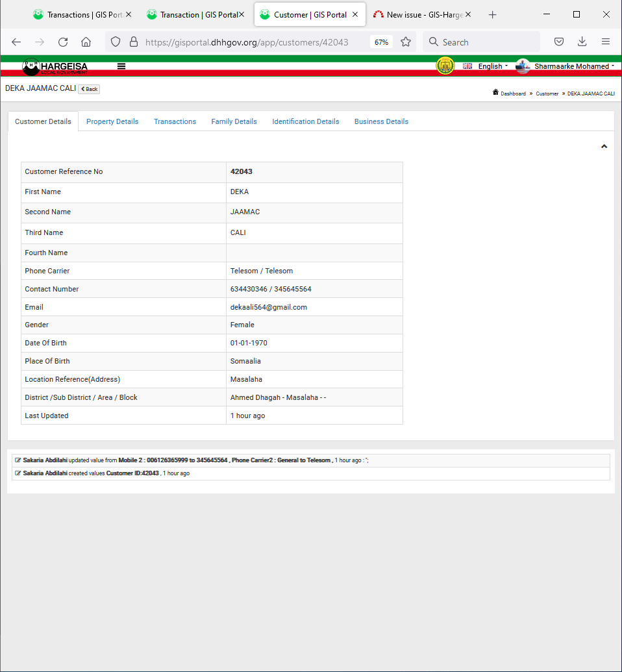
Task: Click the Last Updated value 1 hour ago
Action: click(248, 416)
